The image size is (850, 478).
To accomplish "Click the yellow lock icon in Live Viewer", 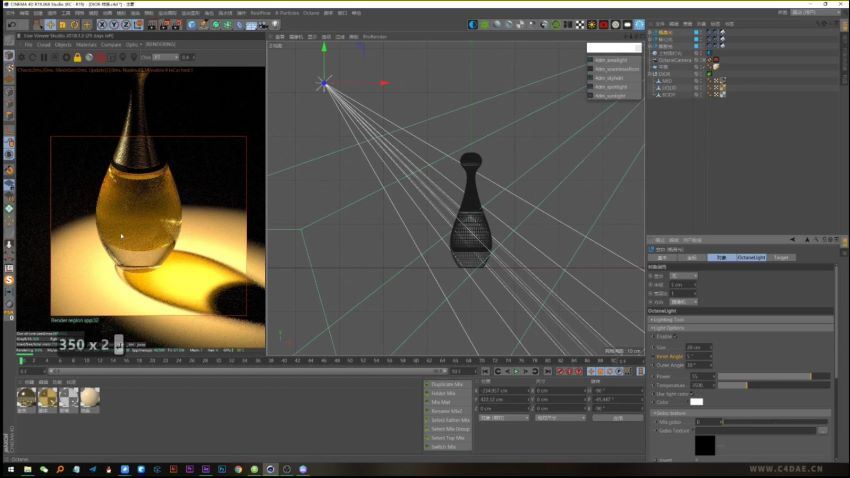I will [x=78, y=57].
